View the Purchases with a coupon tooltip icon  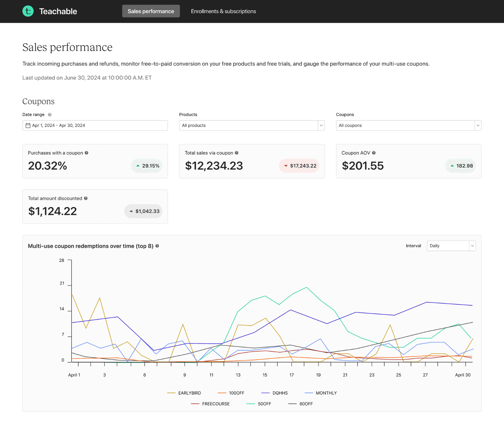tap(86, 153)
